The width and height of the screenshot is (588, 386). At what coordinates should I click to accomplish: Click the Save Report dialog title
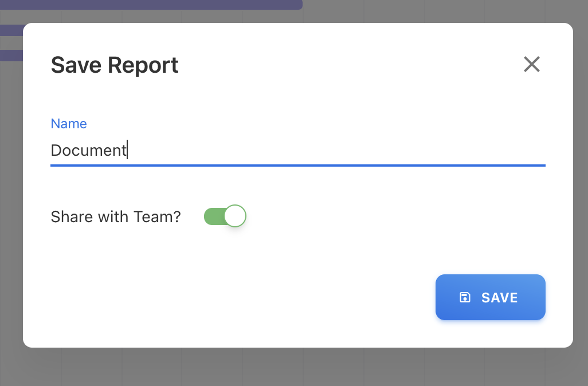115,65
